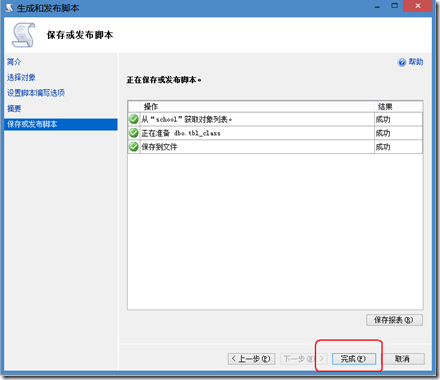Image resolution: width=440 pixels, height=380 pixels.
Task: Click the 完成 finish button
Action: click(354, 359)
